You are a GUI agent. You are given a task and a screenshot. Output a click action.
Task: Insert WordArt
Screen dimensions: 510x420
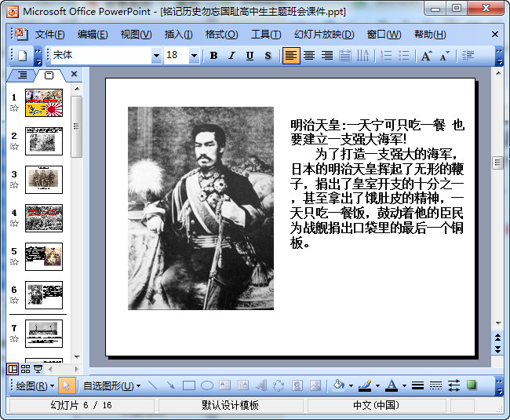point(260,385)
